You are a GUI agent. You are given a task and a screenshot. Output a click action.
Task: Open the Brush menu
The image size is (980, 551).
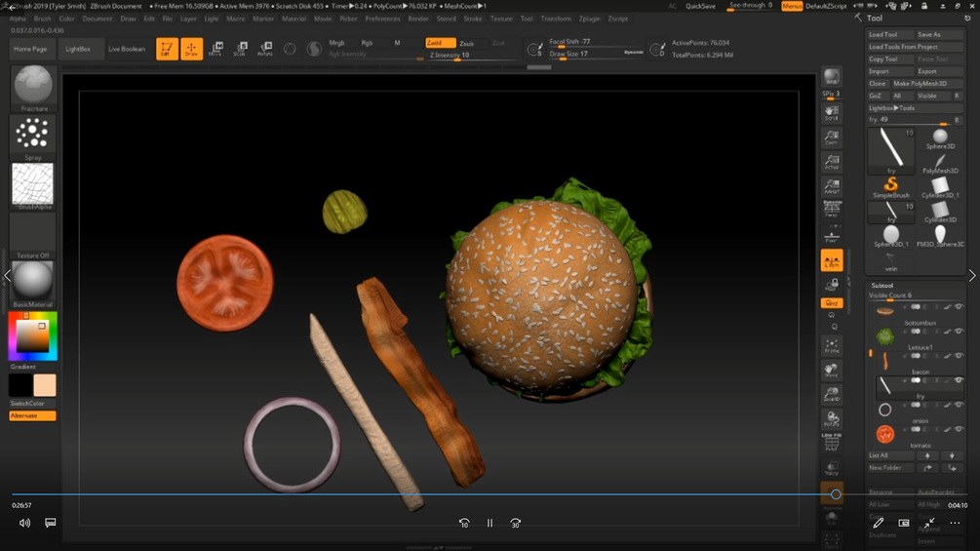click(x=43, y=19)
